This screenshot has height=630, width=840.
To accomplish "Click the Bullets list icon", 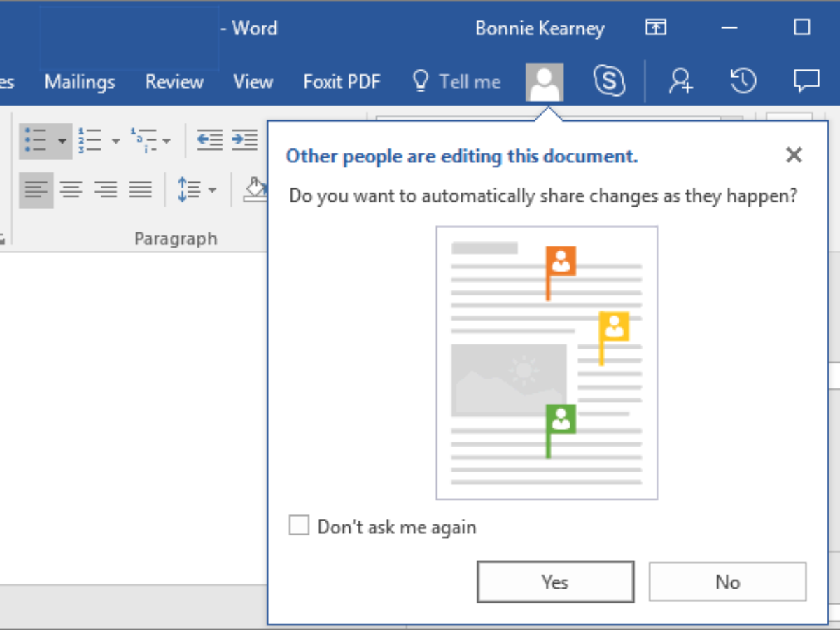I will click(36, 140).
